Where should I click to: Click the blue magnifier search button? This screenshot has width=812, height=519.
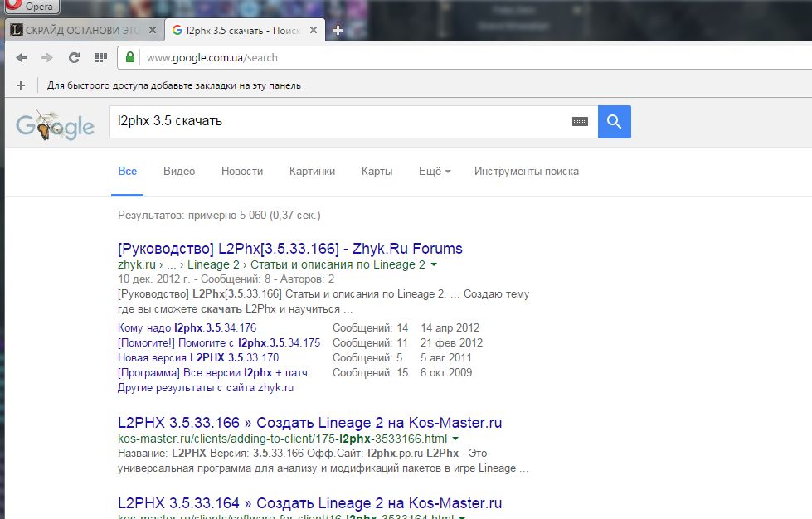click(614, 122)
